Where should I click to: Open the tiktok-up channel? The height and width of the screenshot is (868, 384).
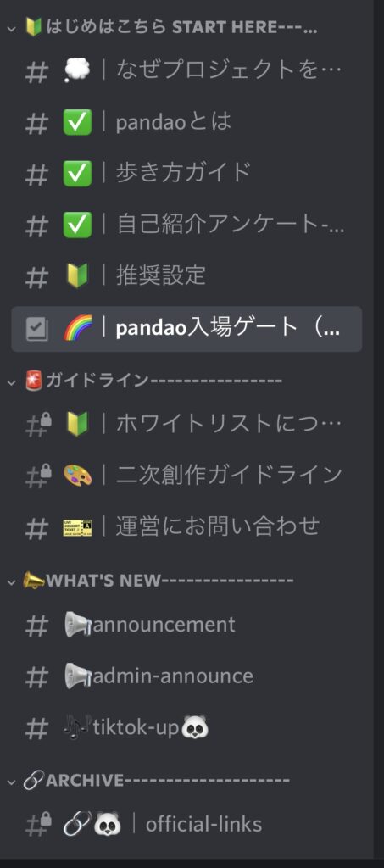[x=186, y=728]
